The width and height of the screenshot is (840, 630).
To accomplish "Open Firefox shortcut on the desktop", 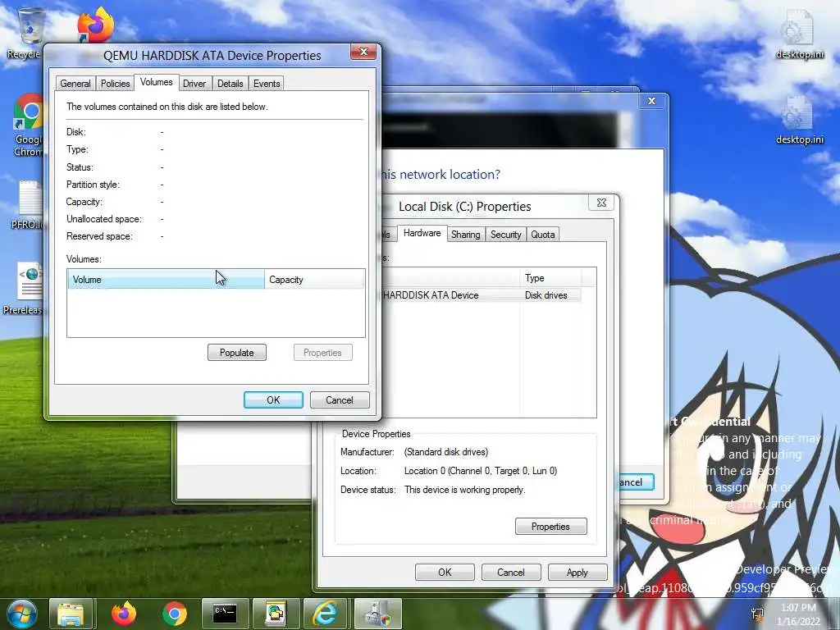I will coord(95,25).
